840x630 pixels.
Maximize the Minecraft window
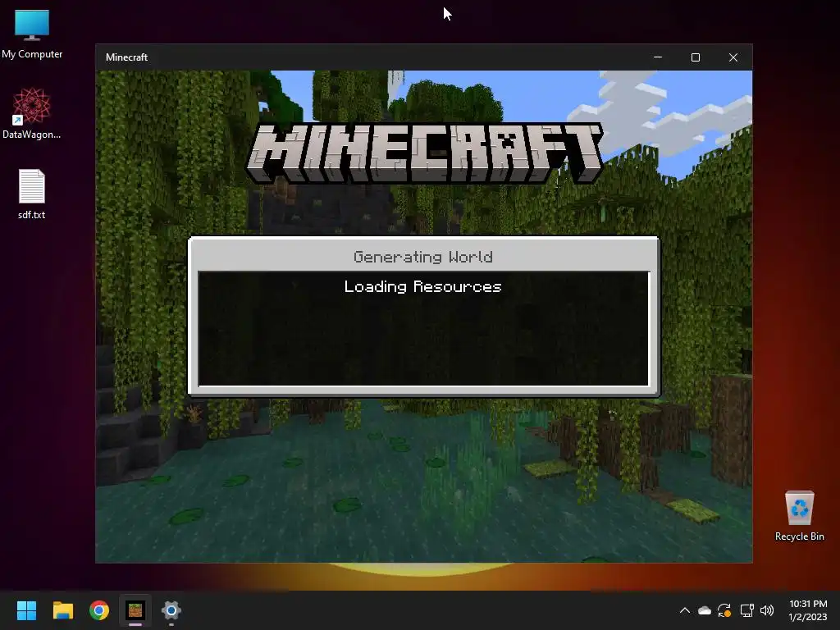click(x=696, y=57)
